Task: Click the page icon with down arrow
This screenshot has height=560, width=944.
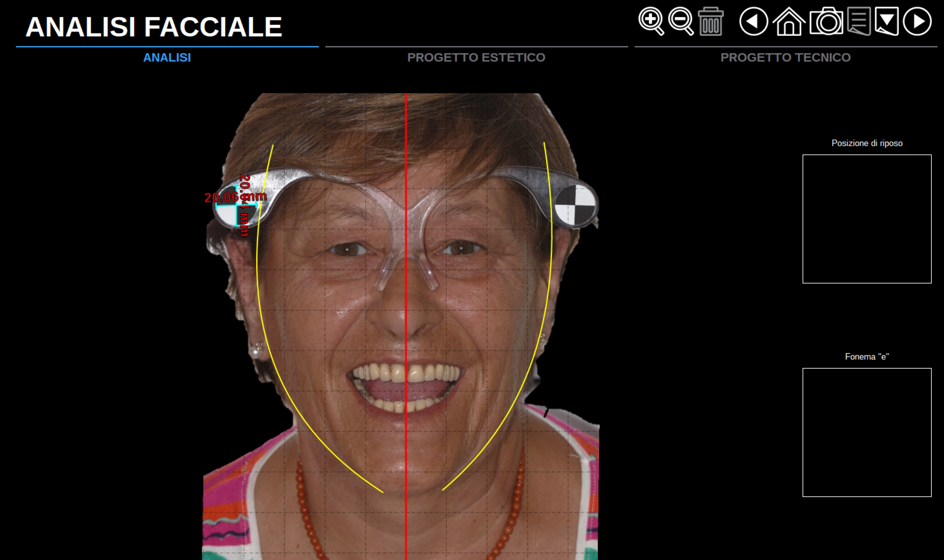Action: [x=887, y=21]
